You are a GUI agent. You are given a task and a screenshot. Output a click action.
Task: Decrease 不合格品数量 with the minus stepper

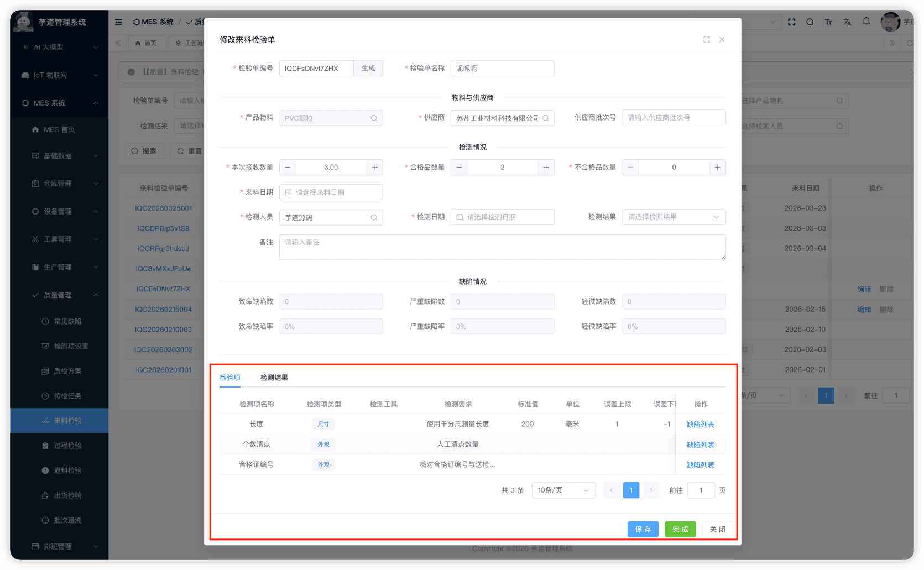click(x=630, y=167)
